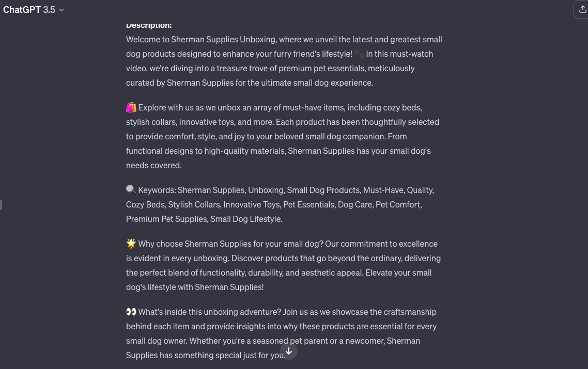Click the scroll-to-bottom down arrow button
Image resolution: width=588 pixels, height=369 pixels.
click(x=289, y=351)
